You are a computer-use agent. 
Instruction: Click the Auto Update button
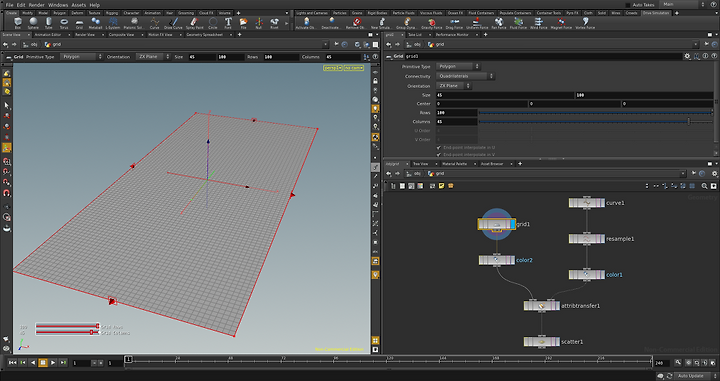tap(691, 376)
